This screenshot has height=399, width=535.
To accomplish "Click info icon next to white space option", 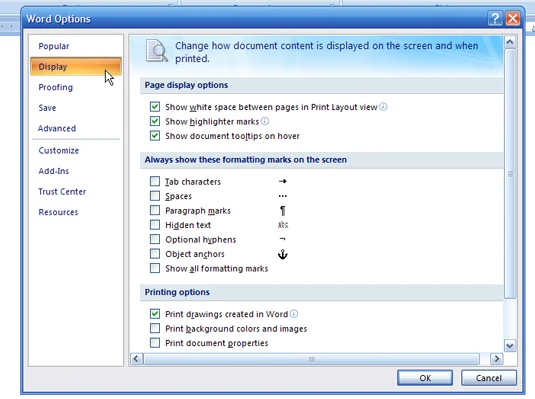I will coord(383,107).
